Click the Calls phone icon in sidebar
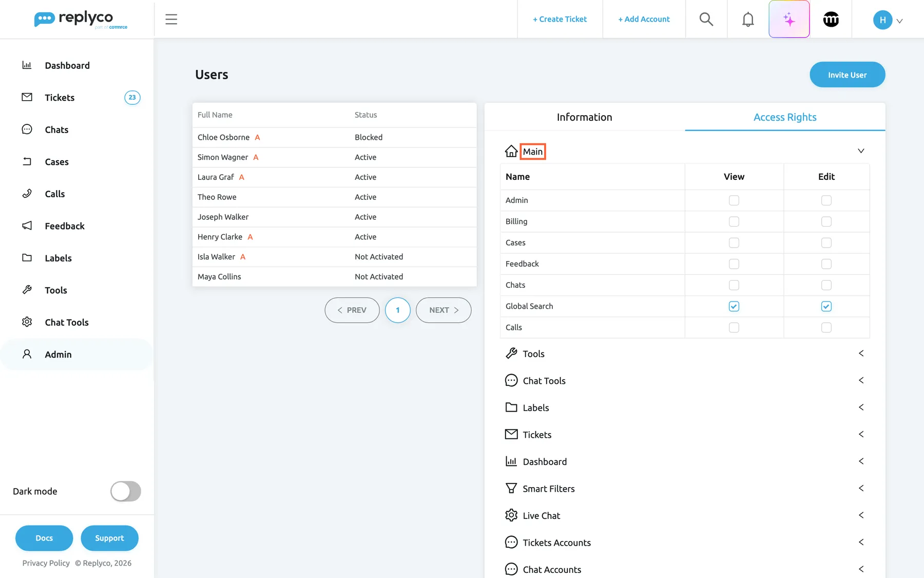924x578 pixels. point(27,194)
